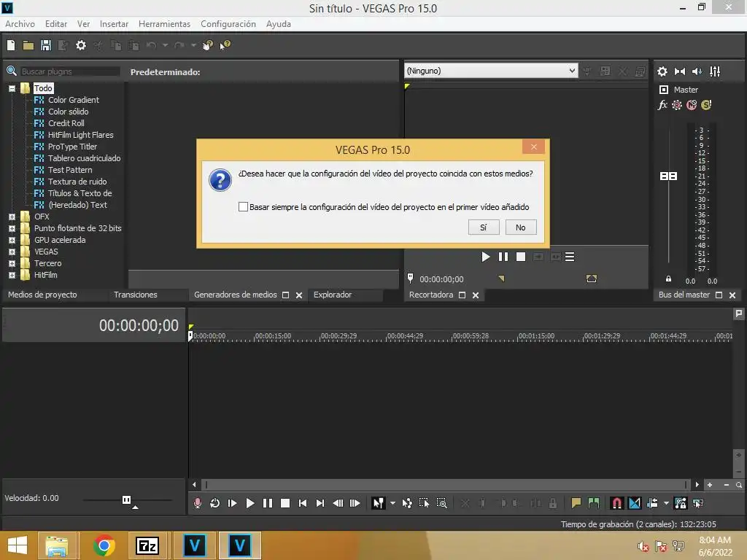Screen dimensions: 747x560
Task: Select ProType Titler generator
Action: coord(72,147)
